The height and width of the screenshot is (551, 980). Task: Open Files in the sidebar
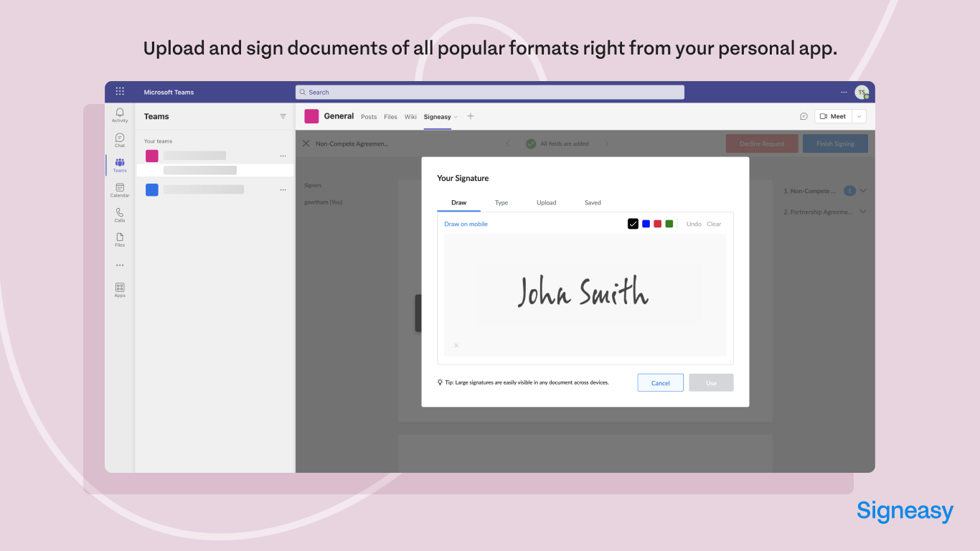point(120,240)
